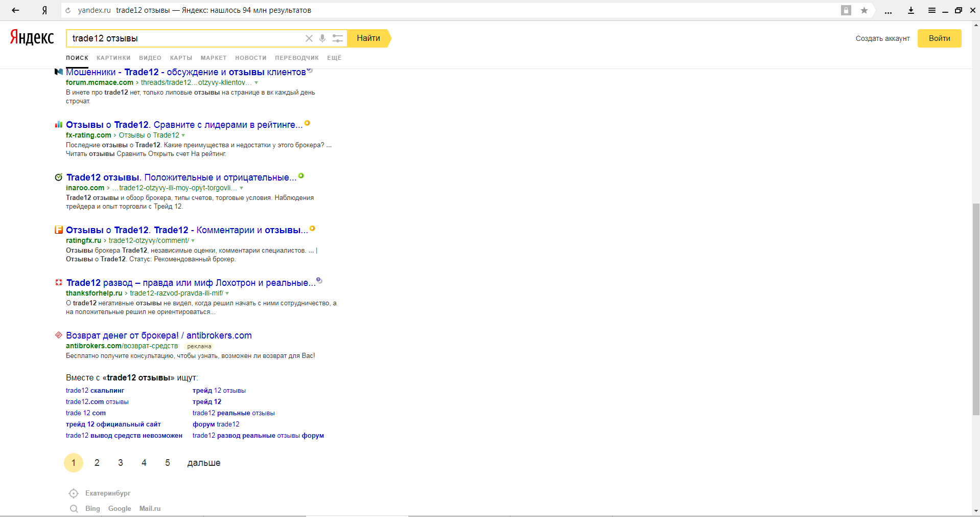Viewport: 980px width, 517px height.
Task: Select related search 'форум trade12'
Action: point(216,424)
